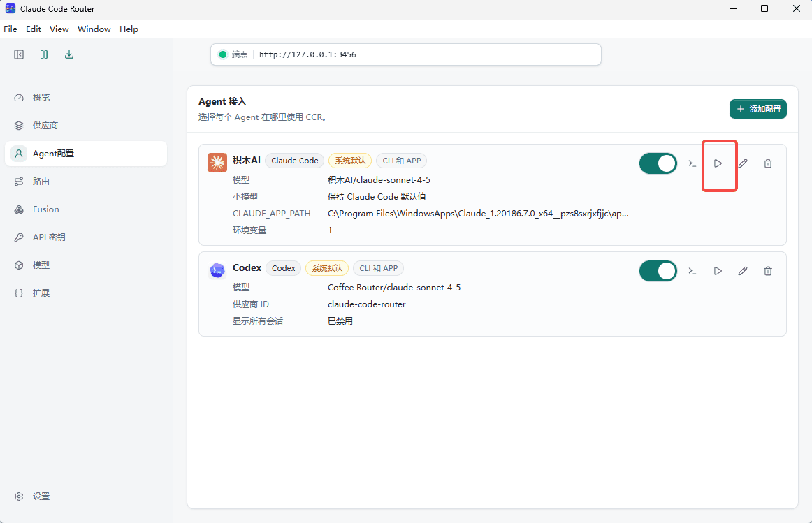Maximize the Claude Code Router window
This screenshot has width=812, height=523.
(764, 9)
